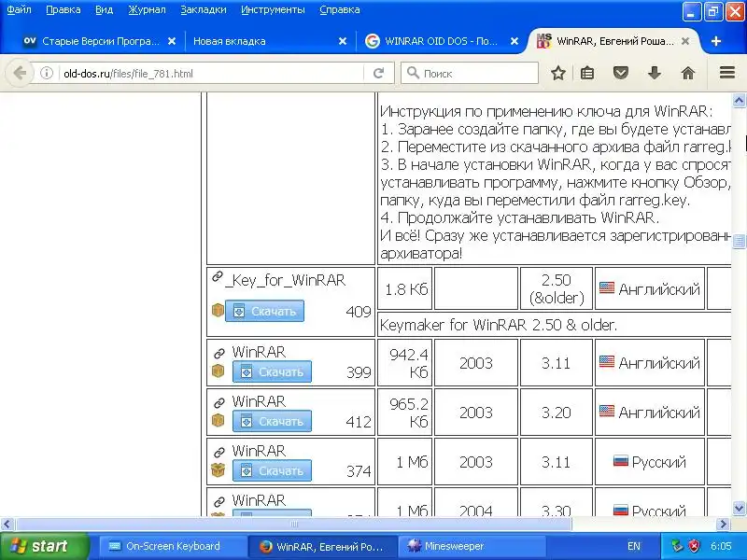Click package icon in WinRAR 3.11 English row

[218, 371]
